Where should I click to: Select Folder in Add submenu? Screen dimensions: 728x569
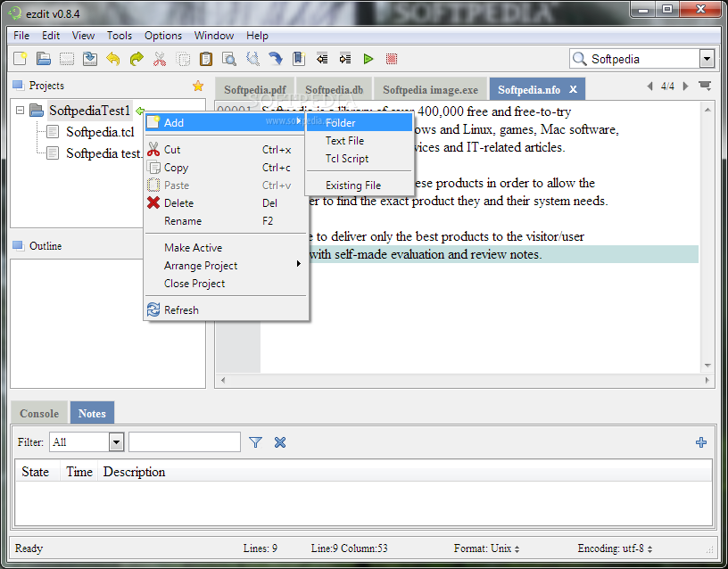(x=359, y=123)
